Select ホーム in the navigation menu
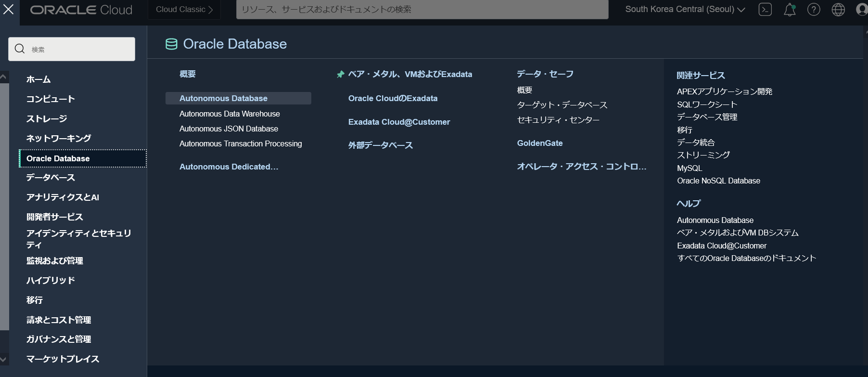Viewport: 868px width, 377px height. coord(38,79)
